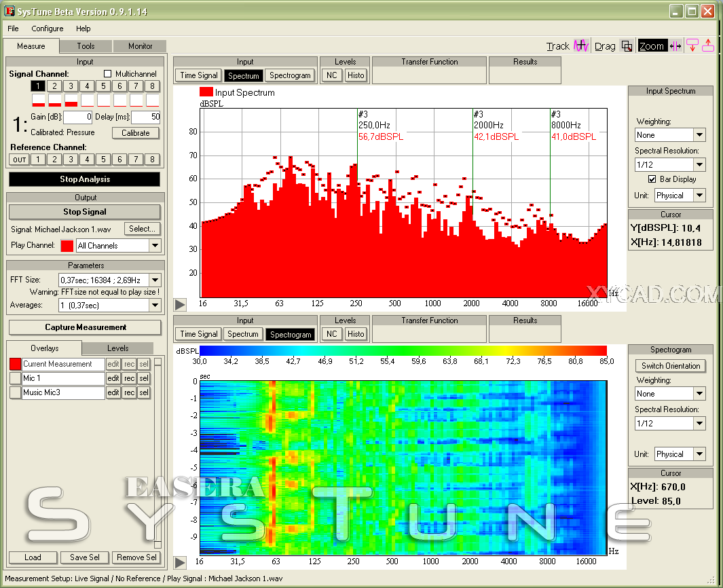Image resolution: width=723 pixels, height=588 pixels.
Task: Open the Help menu
Action: (83, 29)
